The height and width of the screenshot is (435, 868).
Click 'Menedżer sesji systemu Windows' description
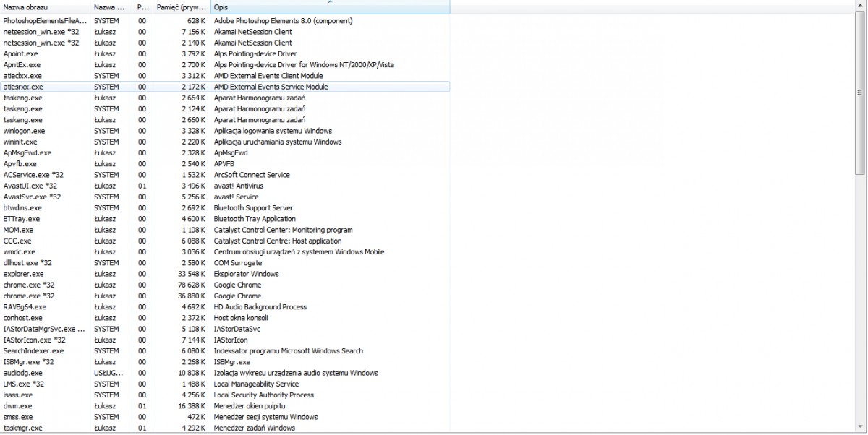265,417
